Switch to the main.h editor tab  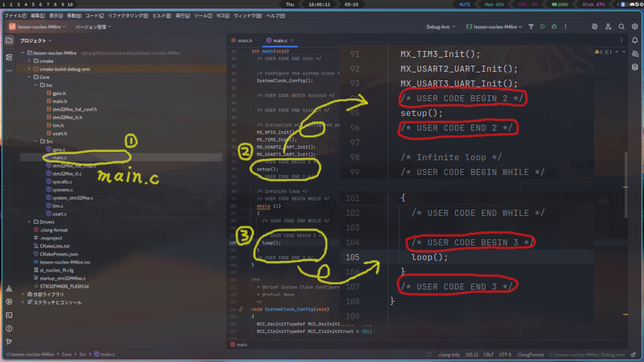pyautogui.click(x=245, y=41)
